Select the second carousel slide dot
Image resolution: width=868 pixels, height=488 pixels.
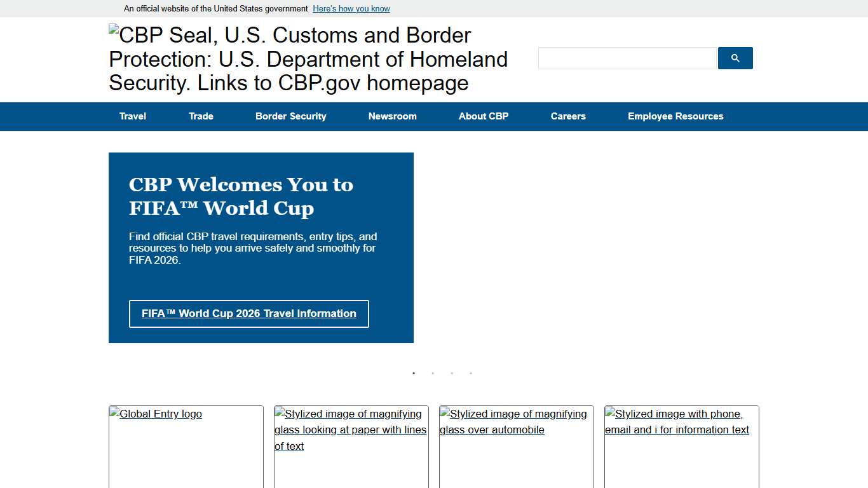[x=433, y=374]
